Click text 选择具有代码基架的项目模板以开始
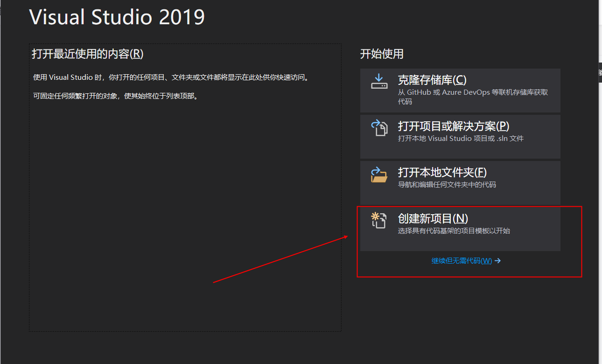The width and height of the screenshot is (602, 364). pos(454,231)
